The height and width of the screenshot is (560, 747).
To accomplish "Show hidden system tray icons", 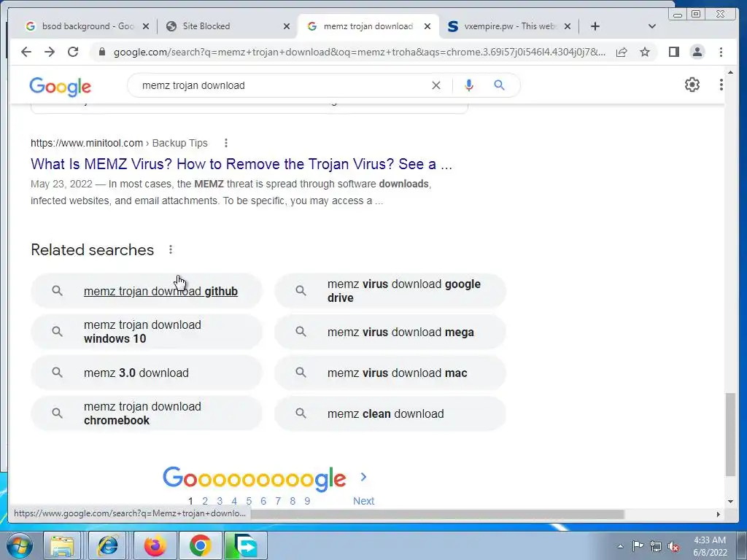I will pos(620,546).
